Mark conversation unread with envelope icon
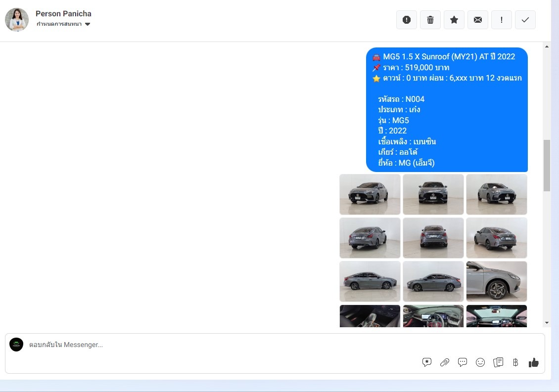 click(478, 20)
